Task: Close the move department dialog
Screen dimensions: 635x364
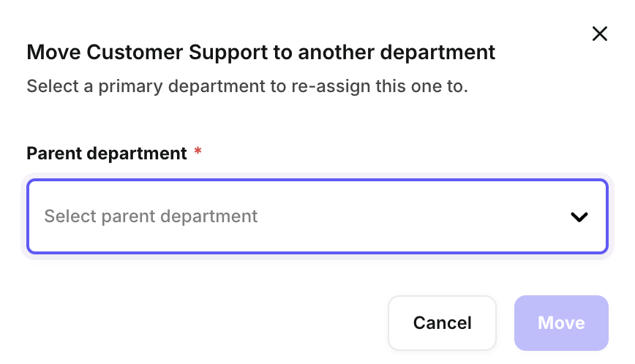Action: [x=600, y=34]
